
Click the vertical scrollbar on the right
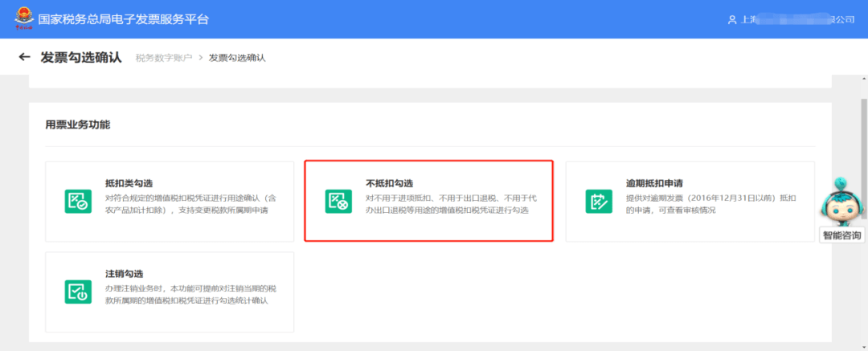(x=863, y=161)
